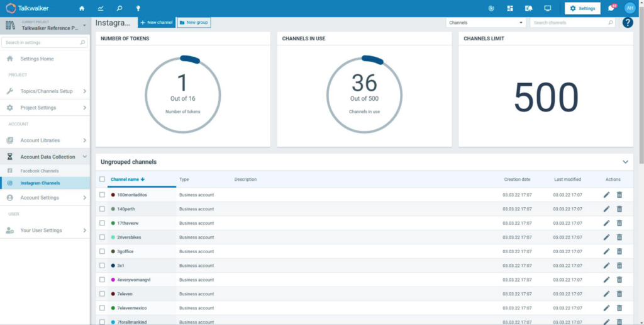This screenshot has height=325, width=644.
Task: Edit the 100montaditos channel with pencil icon
Action: point(607,195)
